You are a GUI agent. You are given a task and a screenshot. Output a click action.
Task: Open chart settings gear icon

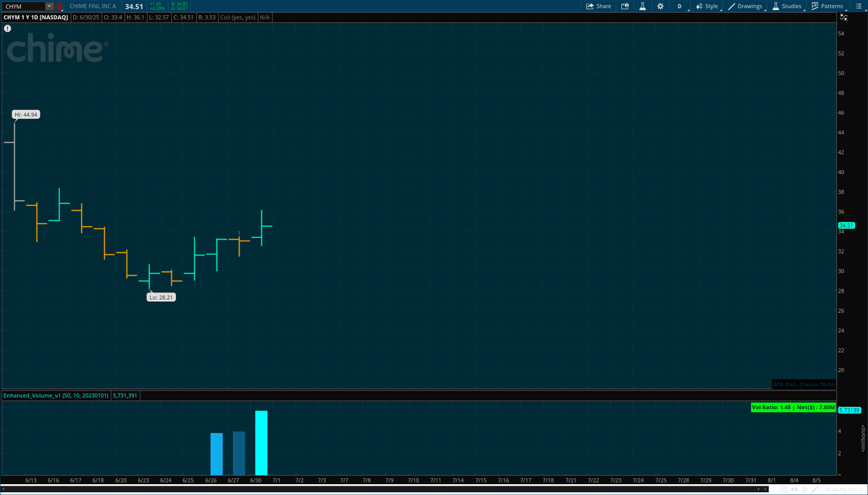[660, 6]
